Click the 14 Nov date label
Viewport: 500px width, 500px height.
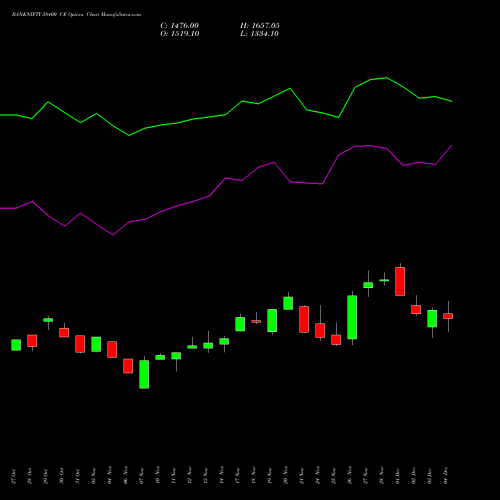coord(222,476)
